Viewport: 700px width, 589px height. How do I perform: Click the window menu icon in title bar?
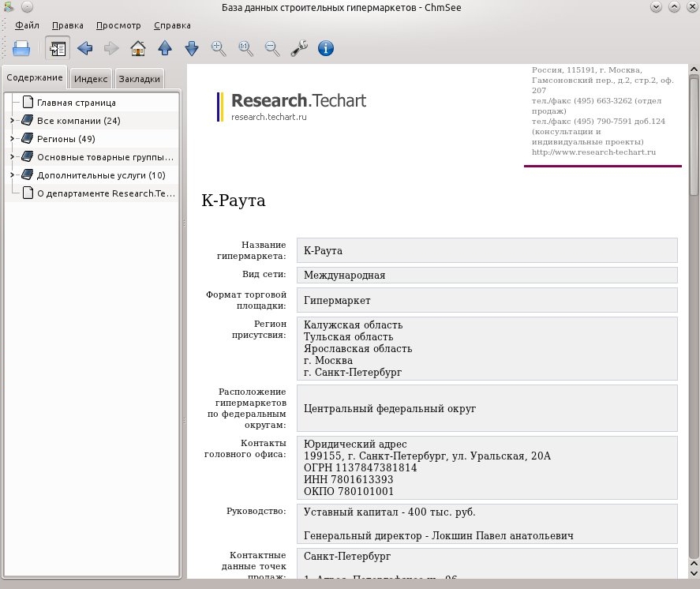pyautogui.click(x=9, y=6)
